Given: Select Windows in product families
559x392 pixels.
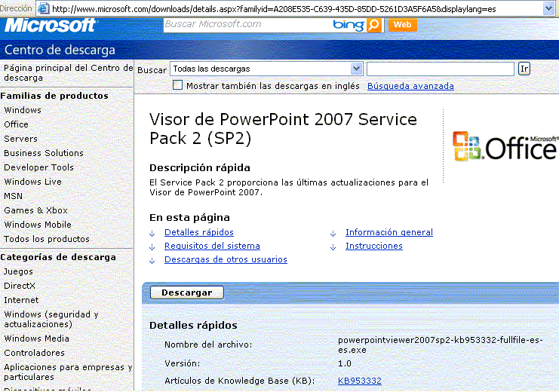Looking at the screenshot, I should (23, 110).
